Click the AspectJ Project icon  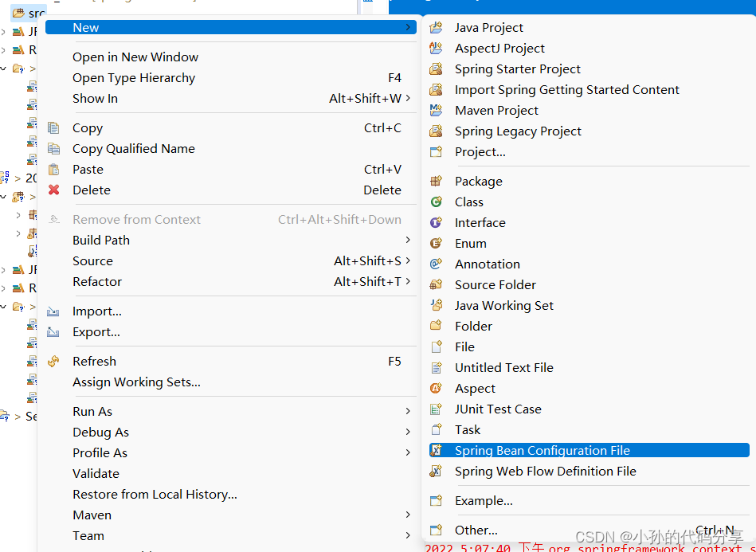[436, 49]
